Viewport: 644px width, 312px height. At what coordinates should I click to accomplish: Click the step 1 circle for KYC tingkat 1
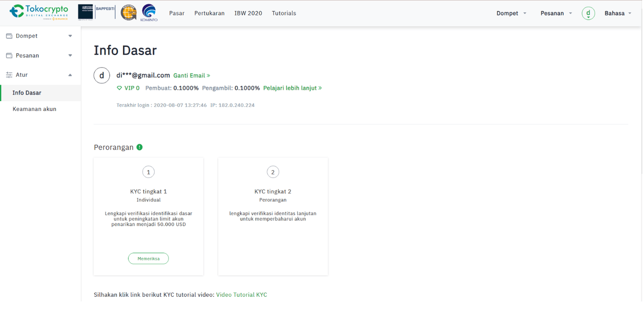148,172
